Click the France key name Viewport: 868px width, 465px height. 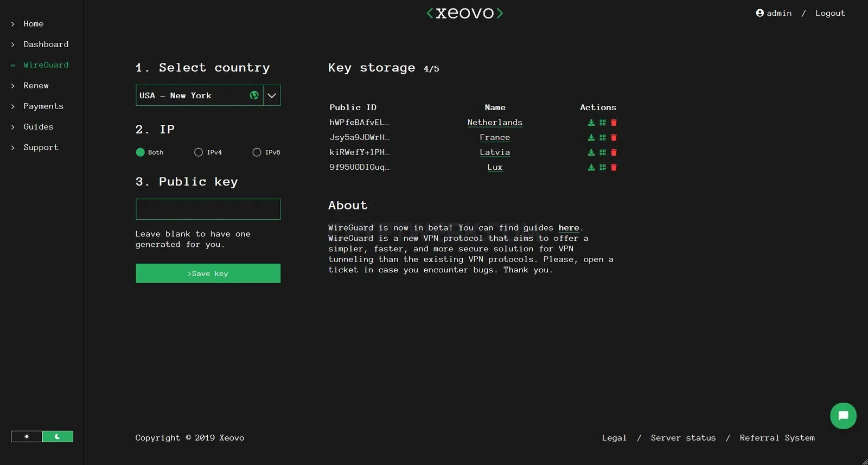click(x=495, y=138)
